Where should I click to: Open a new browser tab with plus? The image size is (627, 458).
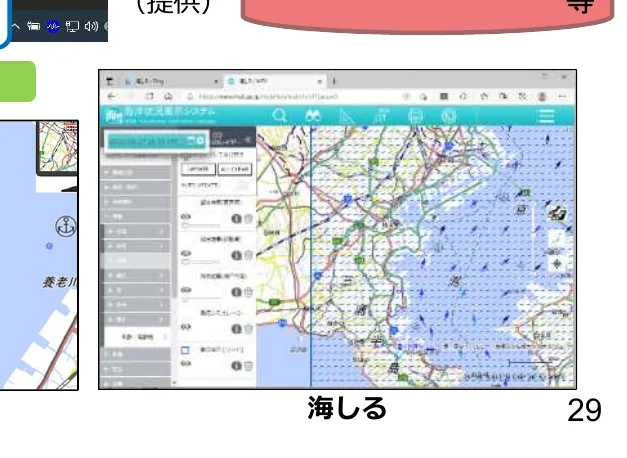tap(334, 82)
